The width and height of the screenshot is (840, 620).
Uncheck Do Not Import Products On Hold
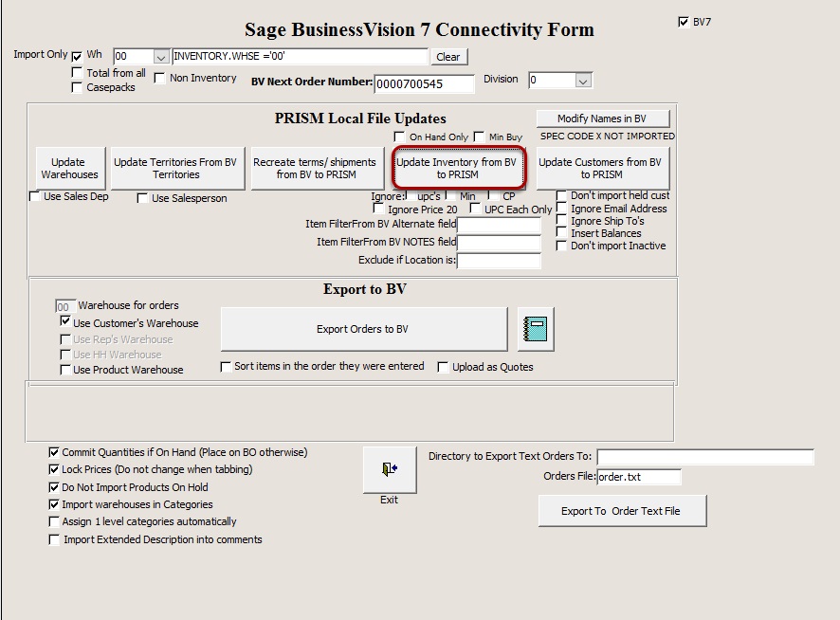(x=54, y=487)
